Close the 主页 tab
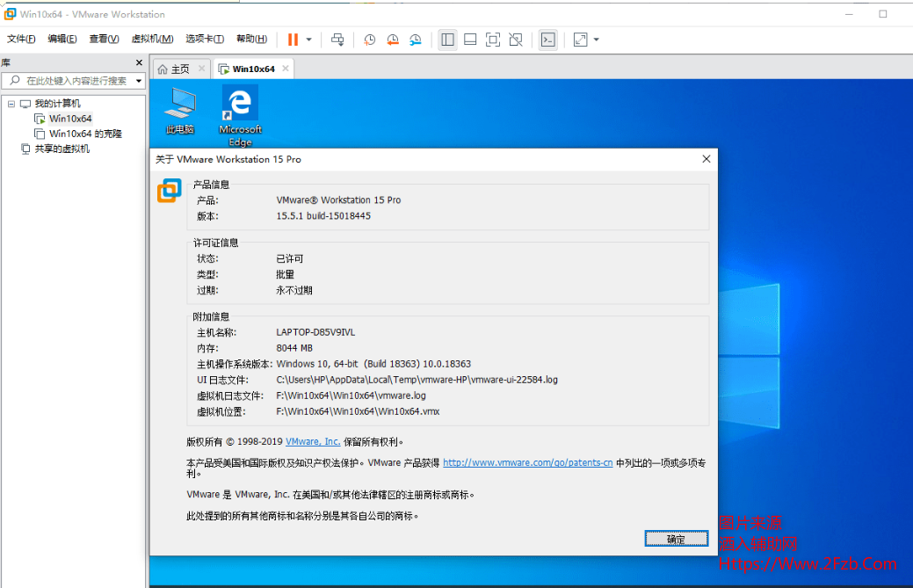913x588 pixels. pos(201,69)
